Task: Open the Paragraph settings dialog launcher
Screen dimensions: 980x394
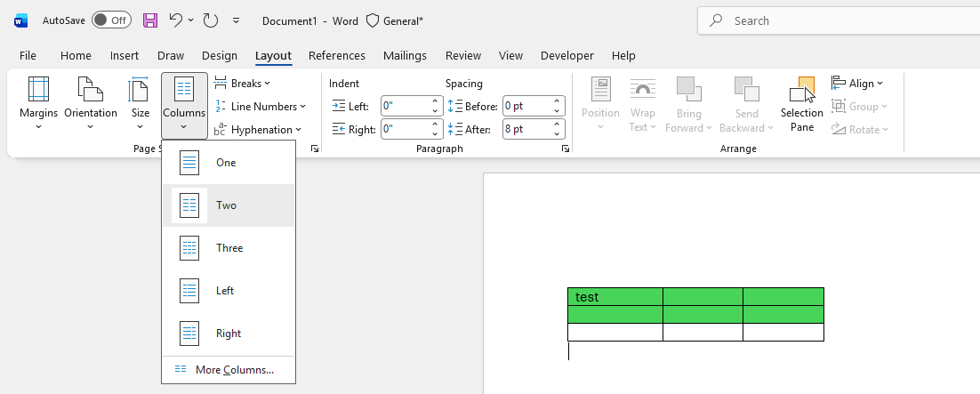Action: click(x=566, y=149)
